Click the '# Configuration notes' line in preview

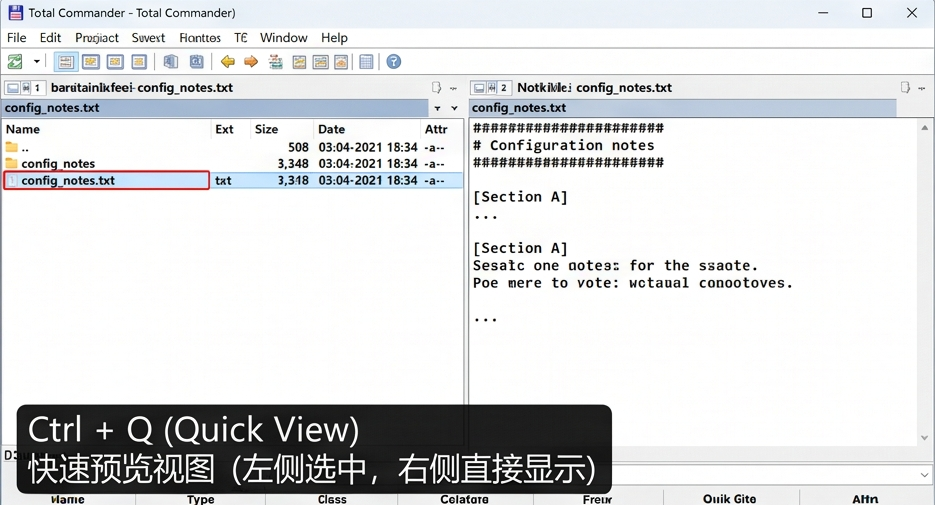point(564,145)
